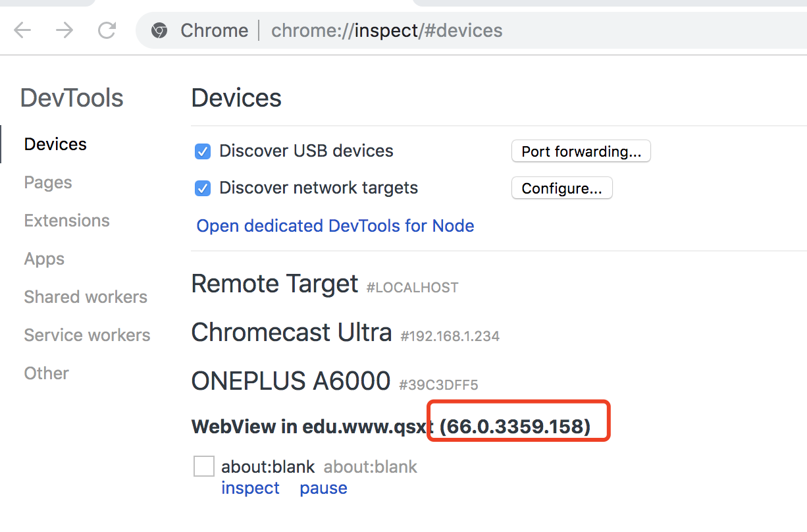View the Apps section

(43, 259)
